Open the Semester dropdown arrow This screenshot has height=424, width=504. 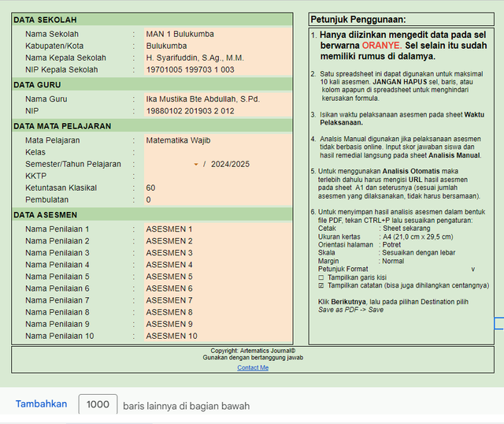(195, 165)
